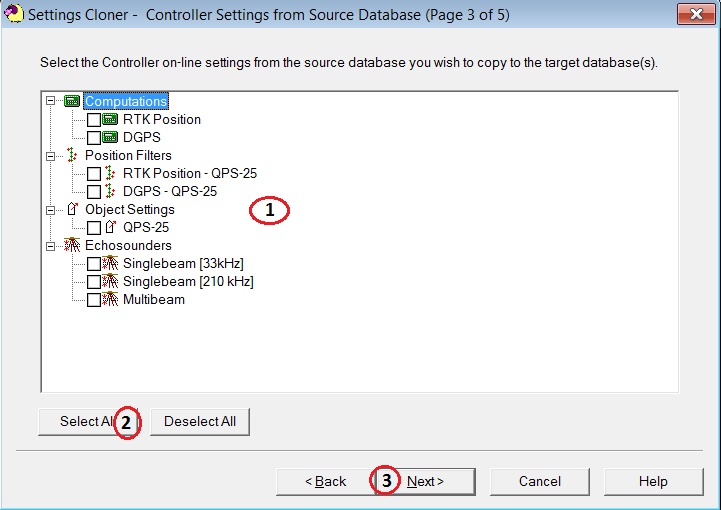The width and height of the screenshot is (721, 510).
Task: Click the DGPS computation icon
Action: (110, 137)
